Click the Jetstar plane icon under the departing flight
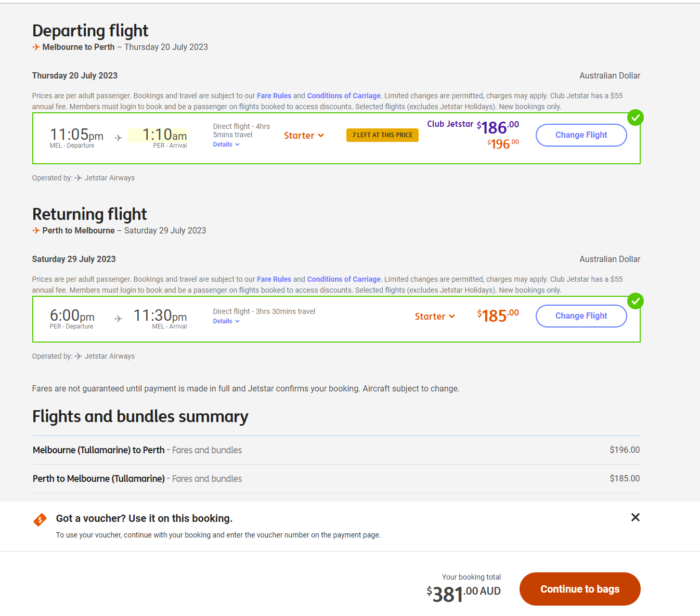Screen dimensions: 700x616 coord(79,178)
